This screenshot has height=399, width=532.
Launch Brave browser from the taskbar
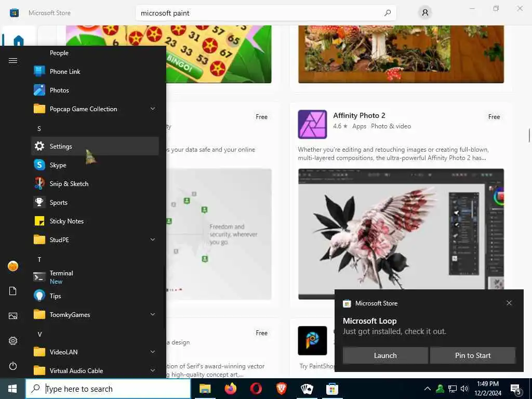[281, 389]
